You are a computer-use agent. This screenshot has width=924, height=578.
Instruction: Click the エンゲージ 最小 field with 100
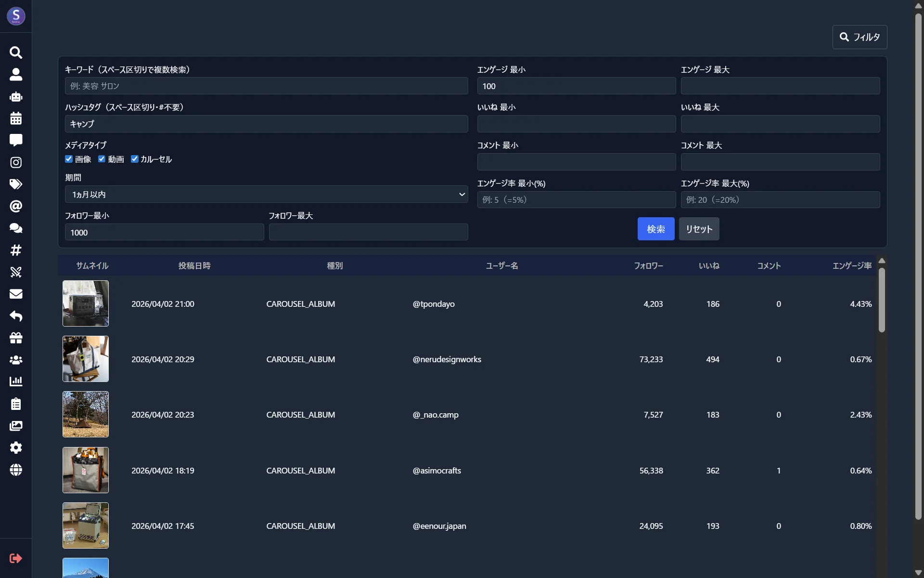coord(577,86)
